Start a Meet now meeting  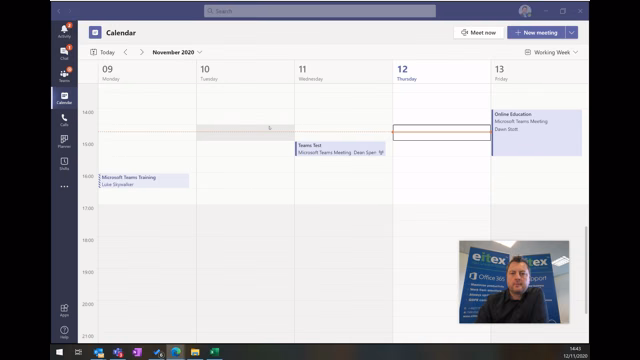[478, 33]
